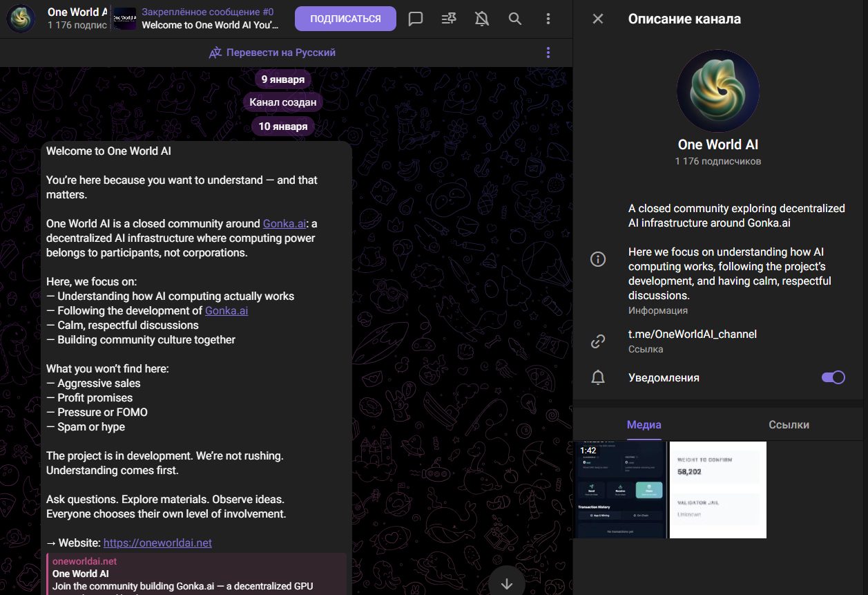Open the header three-dot more menu
Viewport: 868px width, 595px height.
pos(548,19)
